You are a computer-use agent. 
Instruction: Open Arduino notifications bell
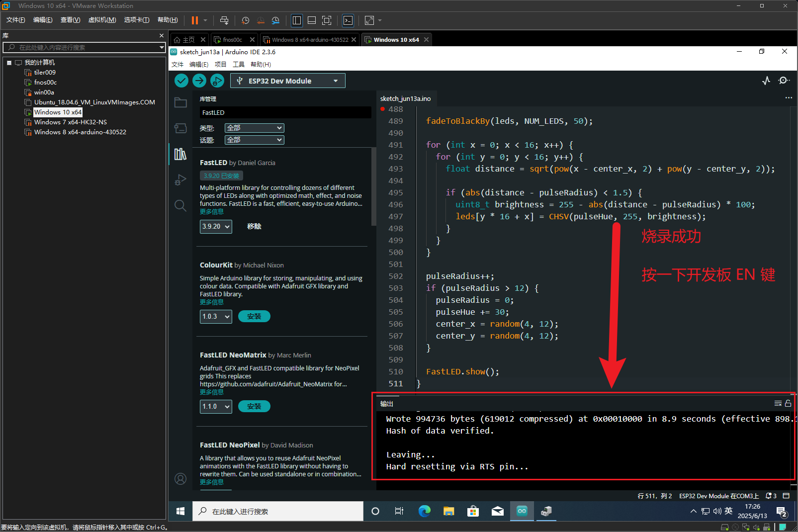[x=771, y=496]
